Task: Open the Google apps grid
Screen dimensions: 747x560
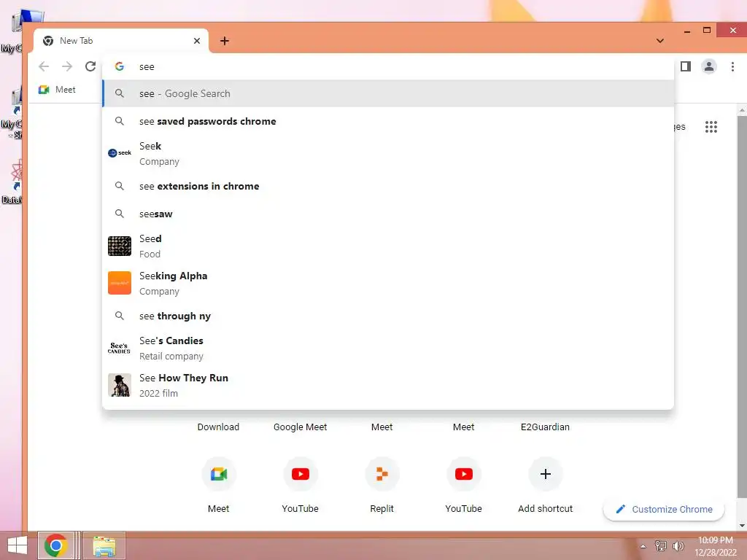Action: click(x=711, y=127)
